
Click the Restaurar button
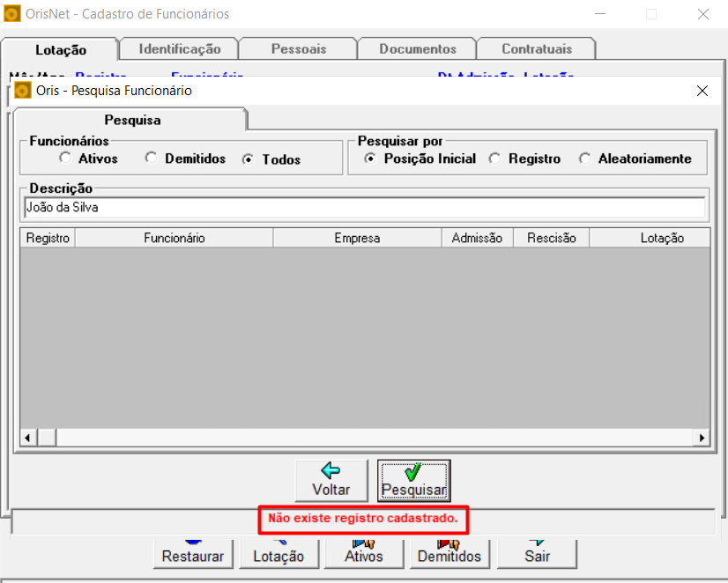tap(193, 554)
